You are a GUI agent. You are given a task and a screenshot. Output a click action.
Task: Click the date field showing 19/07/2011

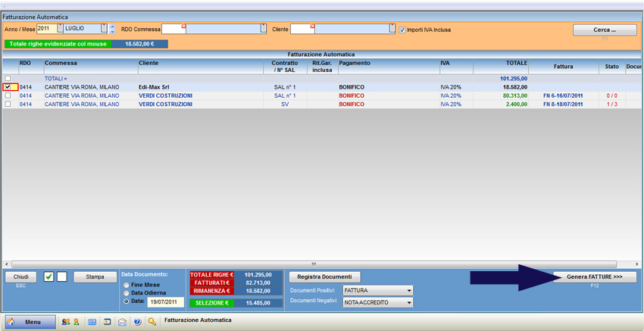[x=165, y=301]
